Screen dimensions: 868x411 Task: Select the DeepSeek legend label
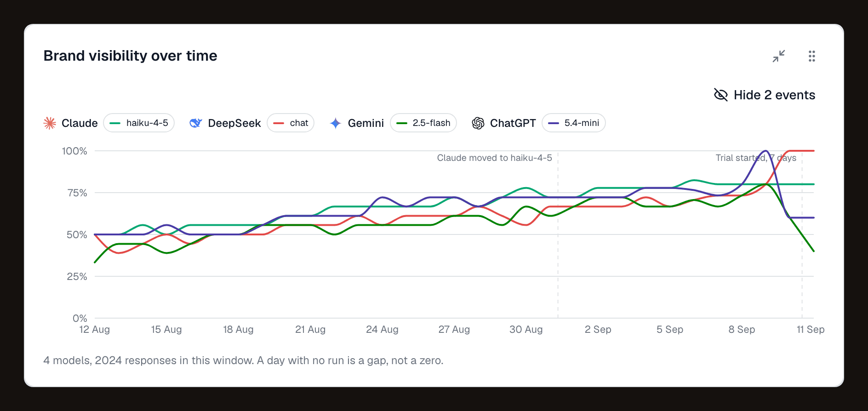[x=234, y=123]
